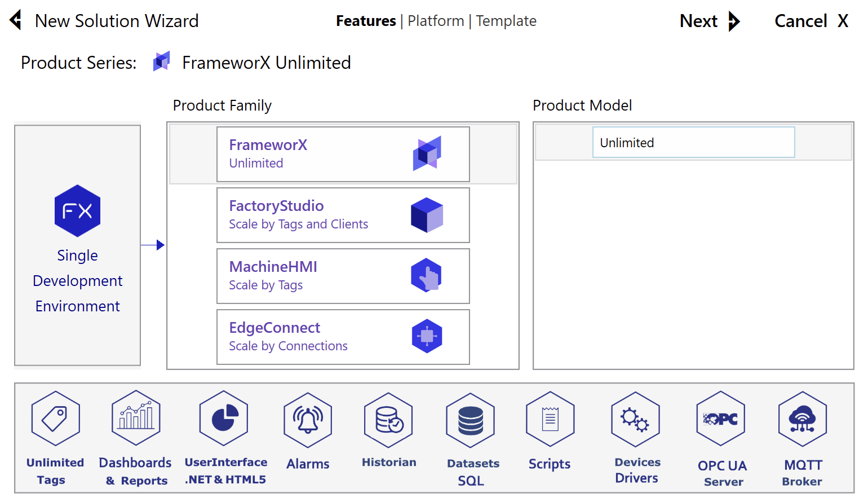Click the Unlimited Tags hexagon icon
The image size is (868, 502).
coord(55,419)
